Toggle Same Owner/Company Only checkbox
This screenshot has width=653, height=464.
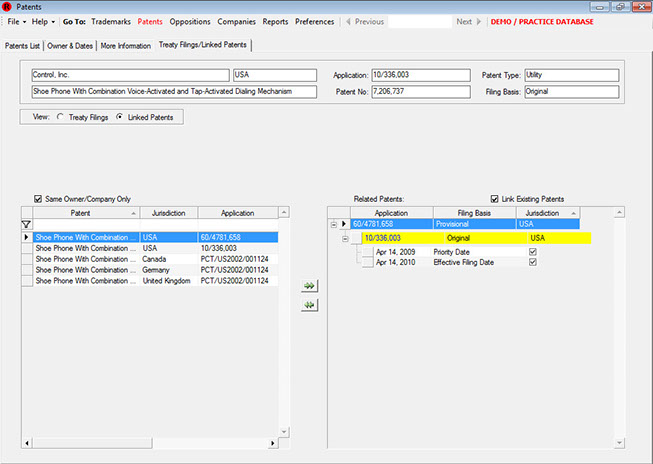[38, 199]
